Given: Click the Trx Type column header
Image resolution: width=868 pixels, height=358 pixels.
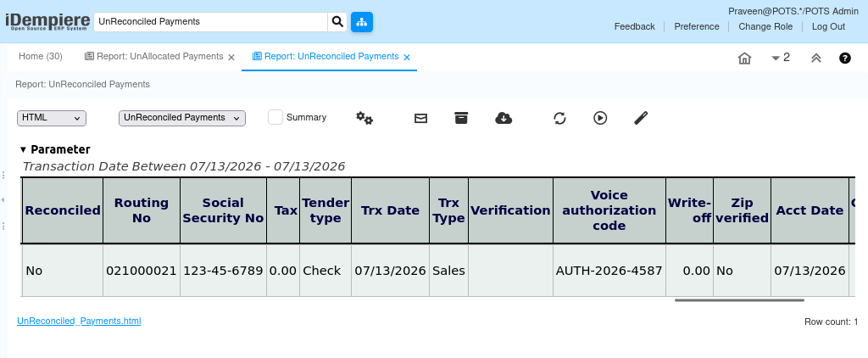Looking at the screenshot, I should click(x=448, y=210).
